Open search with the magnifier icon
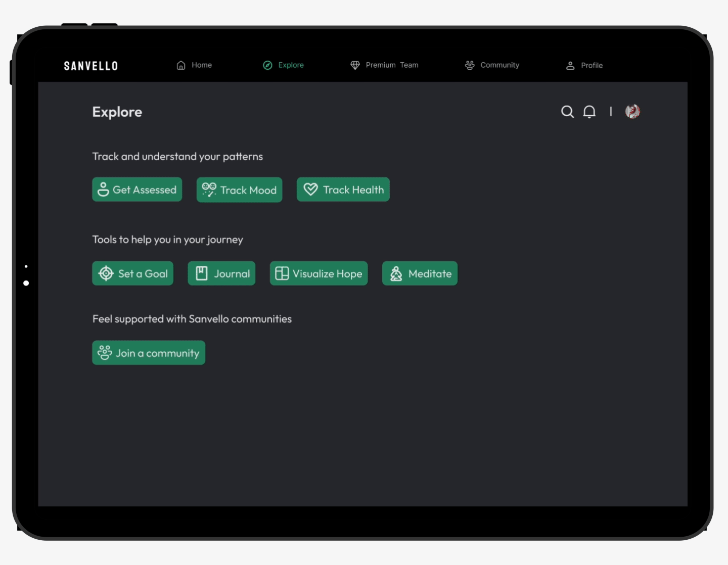 [567, 112]
